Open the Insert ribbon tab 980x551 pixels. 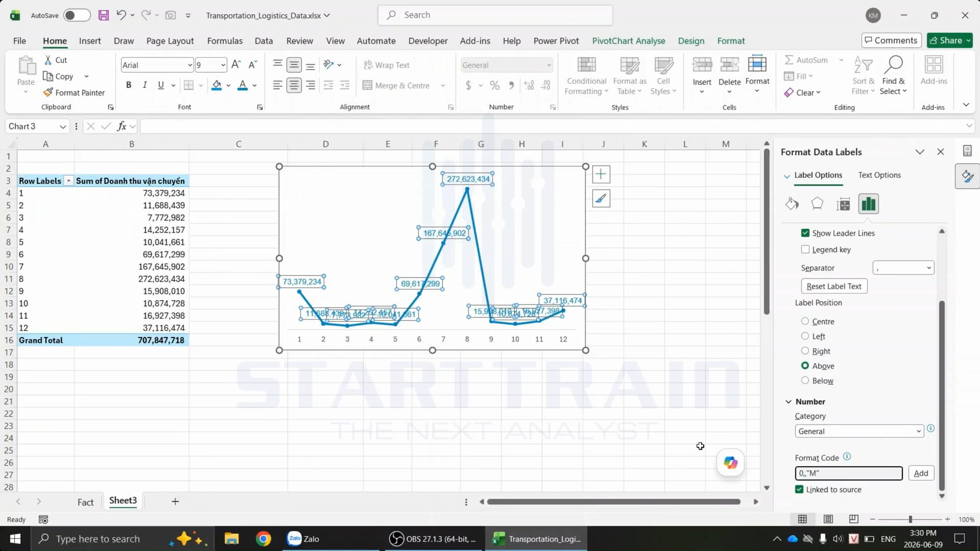click(90, 41)
